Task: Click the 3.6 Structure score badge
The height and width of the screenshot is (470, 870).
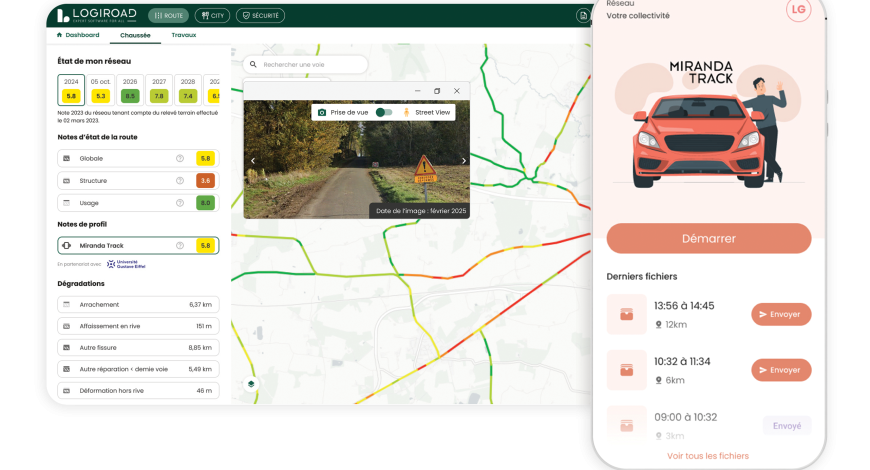Action: pyautogui.click(x=205, y=180)
